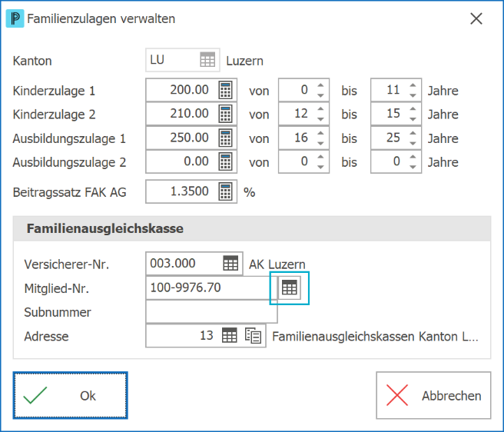Increase Ausbildungszulage 1 'bis' age
The height and width of the screenshot is (432, 504).
[413, 134]
